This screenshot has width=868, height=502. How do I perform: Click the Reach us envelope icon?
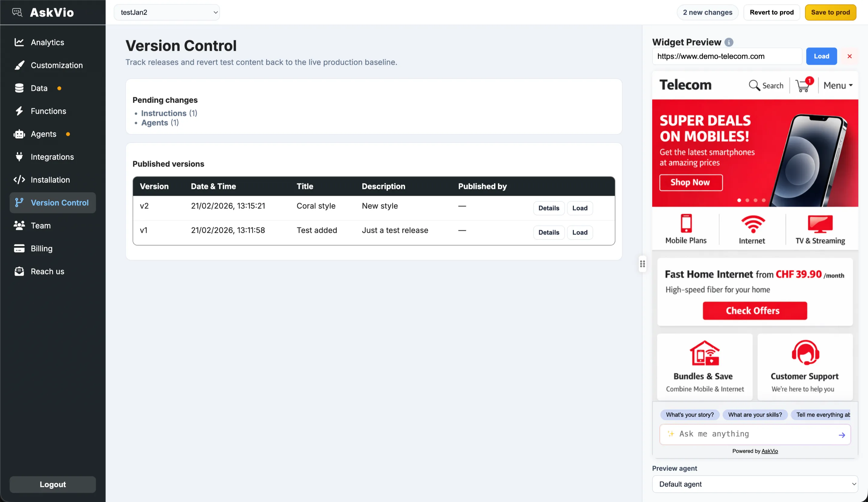click(19, 271)
